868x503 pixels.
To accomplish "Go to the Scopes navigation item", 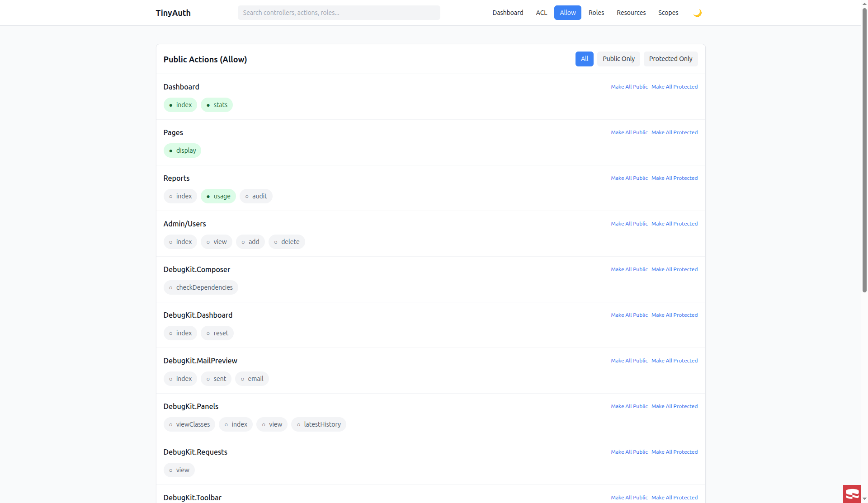I will point(668,13).
